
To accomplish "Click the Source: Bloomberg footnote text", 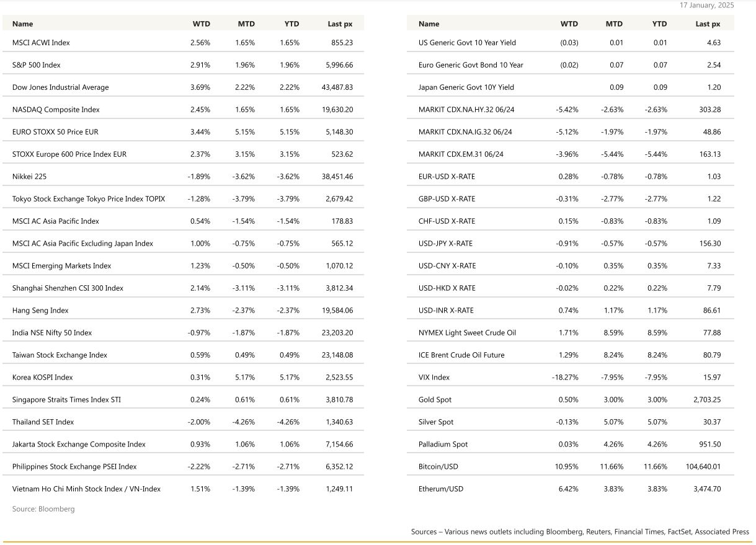I will tap(43, 509).
